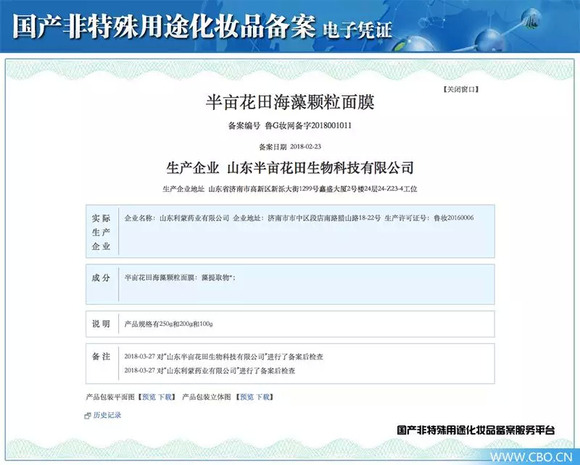This screenshot has width=580, height=465.
Task: Preview the 产品包装立体图 3D packaging image
Action: 247,397
